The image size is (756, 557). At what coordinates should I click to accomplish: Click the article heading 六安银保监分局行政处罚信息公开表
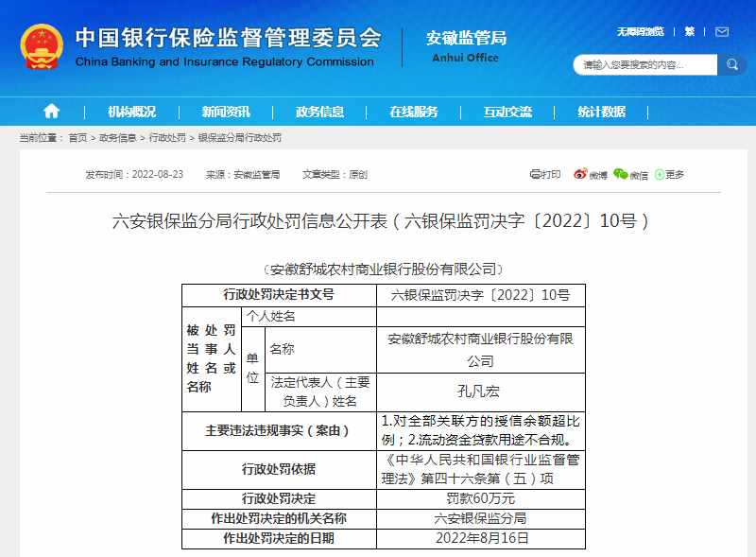(381, 221)
